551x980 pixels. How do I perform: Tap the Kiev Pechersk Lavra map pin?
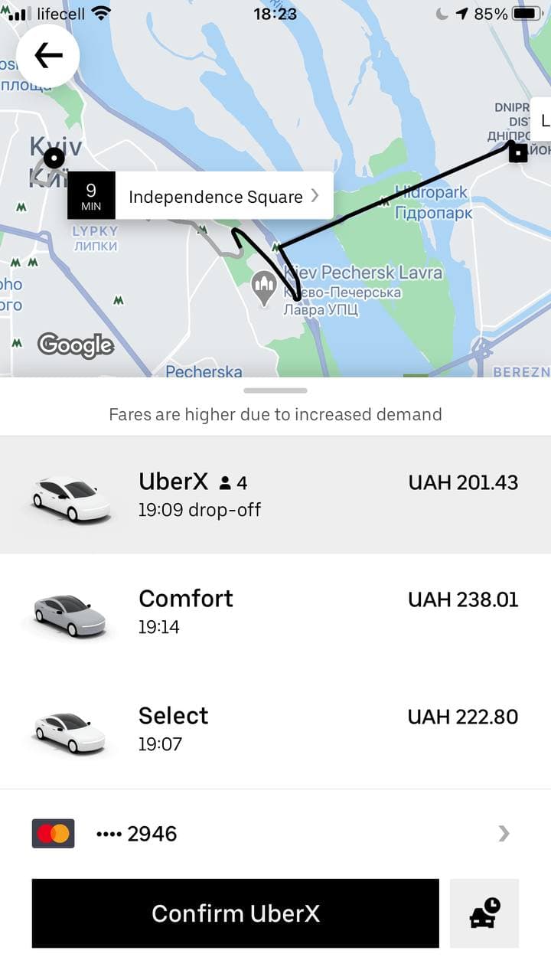pyautogui.click(x=263, y=288)
